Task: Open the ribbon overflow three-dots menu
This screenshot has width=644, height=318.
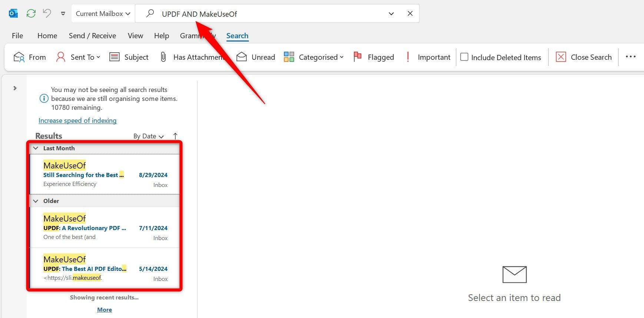Action: 630,57
